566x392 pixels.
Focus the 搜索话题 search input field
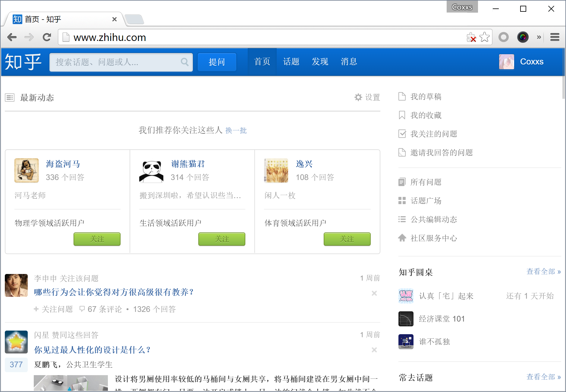pos(116,62)
